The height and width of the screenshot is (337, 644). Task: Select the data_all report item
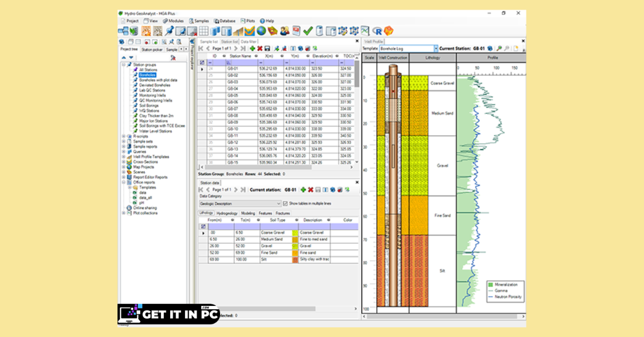145,197
